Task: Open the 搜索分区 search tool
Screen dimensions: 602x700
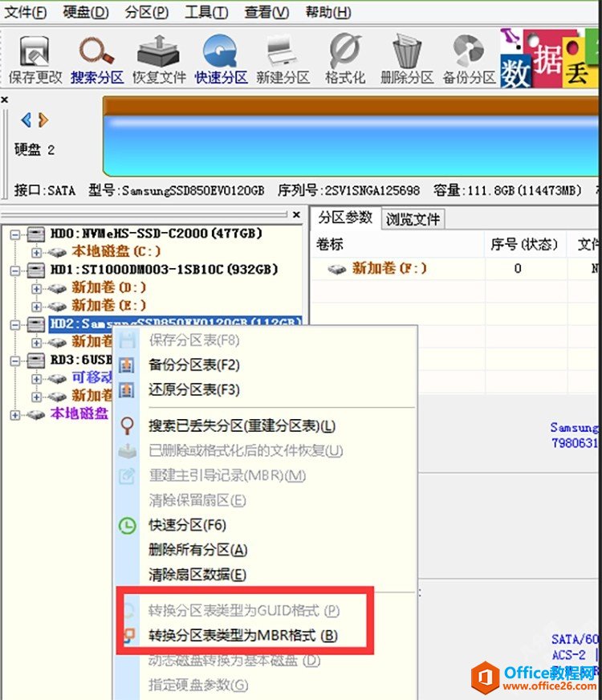Action: pyautogui.click(x=96, y=59)
